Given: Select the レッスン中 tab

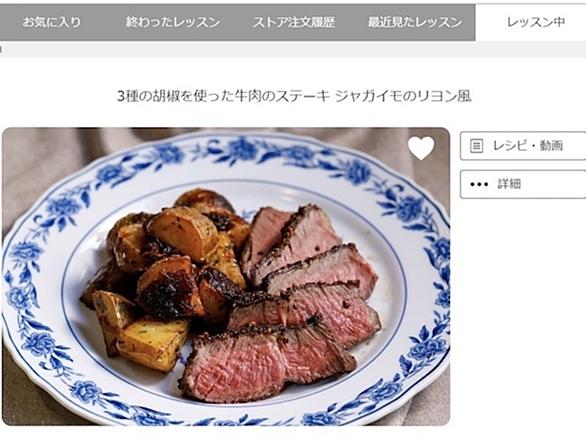Looking at the screenshot, I should (535, 22).
